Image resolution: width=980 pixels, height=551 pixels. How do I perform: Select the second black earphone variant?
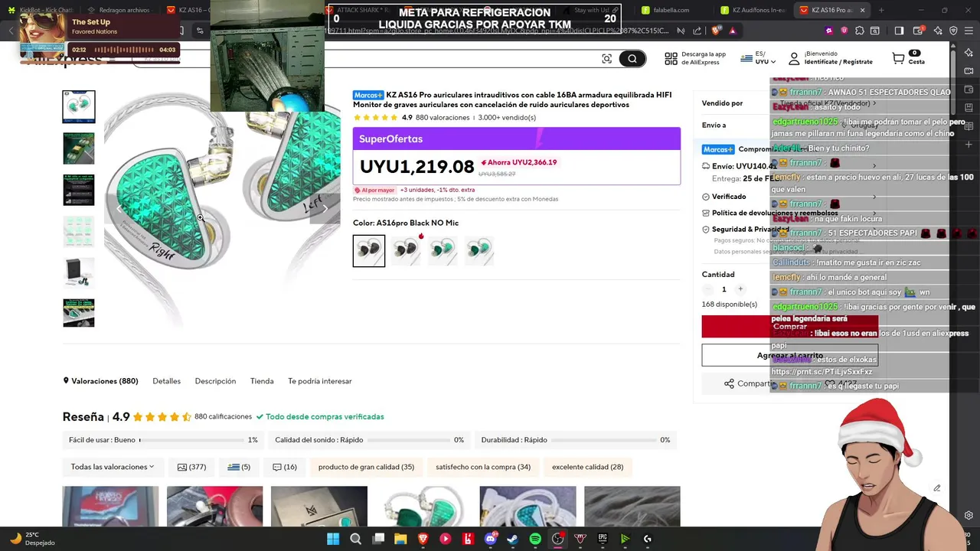(406, 250)
